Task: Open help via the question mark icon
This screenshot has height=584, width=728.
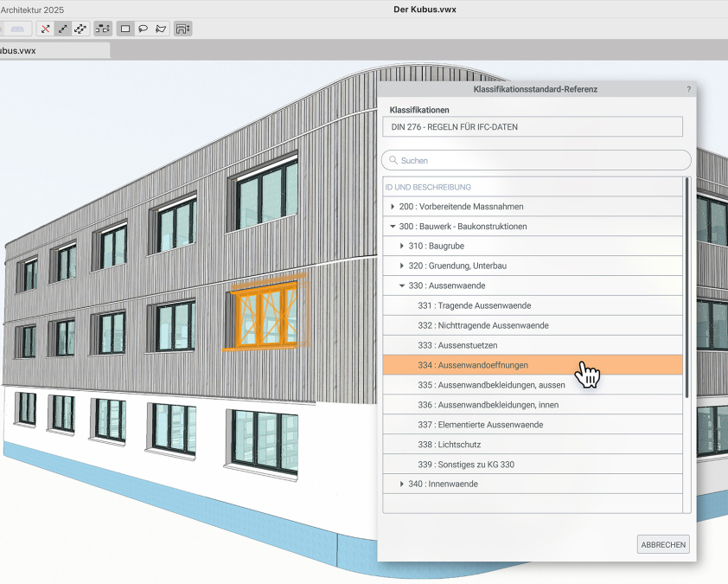Action: click(x=689, y=89)
